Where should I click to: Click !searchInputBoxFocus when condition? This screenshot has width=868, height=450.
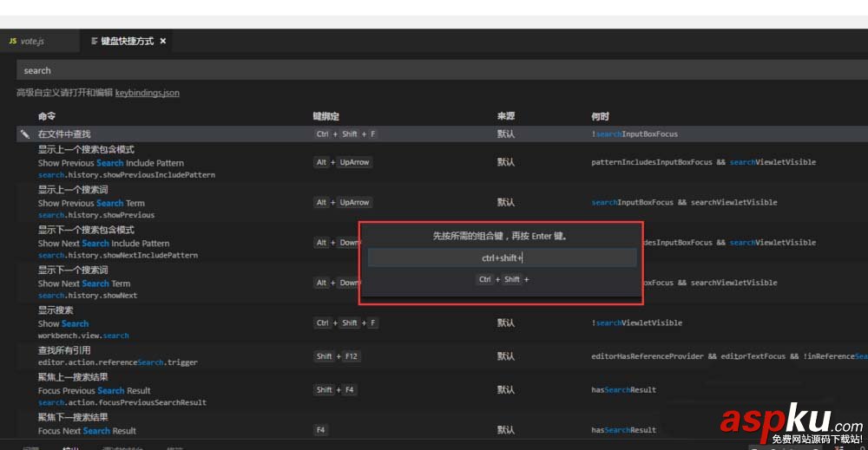(635, 134)
